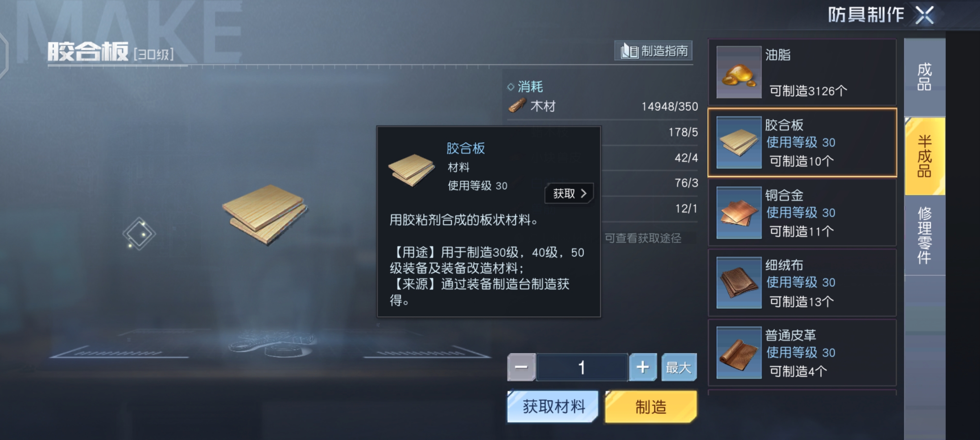Expand 获取 obtain arrow in tooltip
The image size is (980, 440).
pyautogui.click(x=569, y=194)
